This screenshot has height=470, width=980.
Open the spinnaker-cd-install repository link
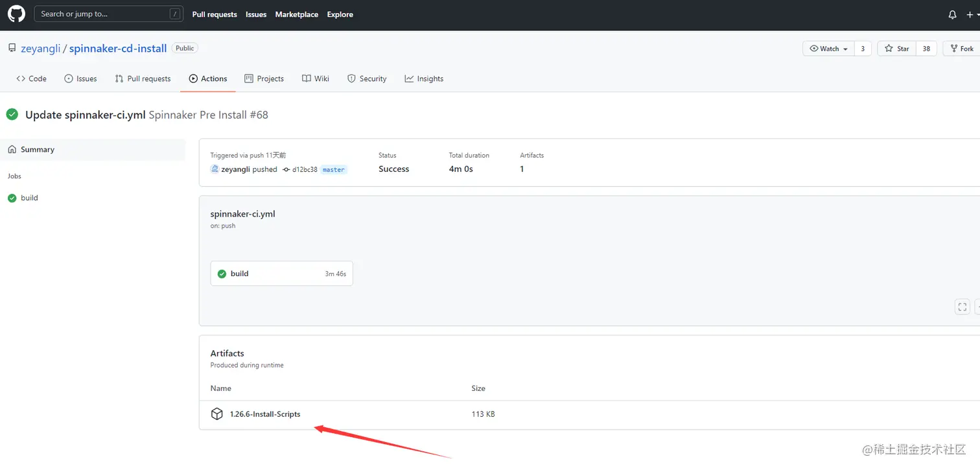[x=118, y=49]
